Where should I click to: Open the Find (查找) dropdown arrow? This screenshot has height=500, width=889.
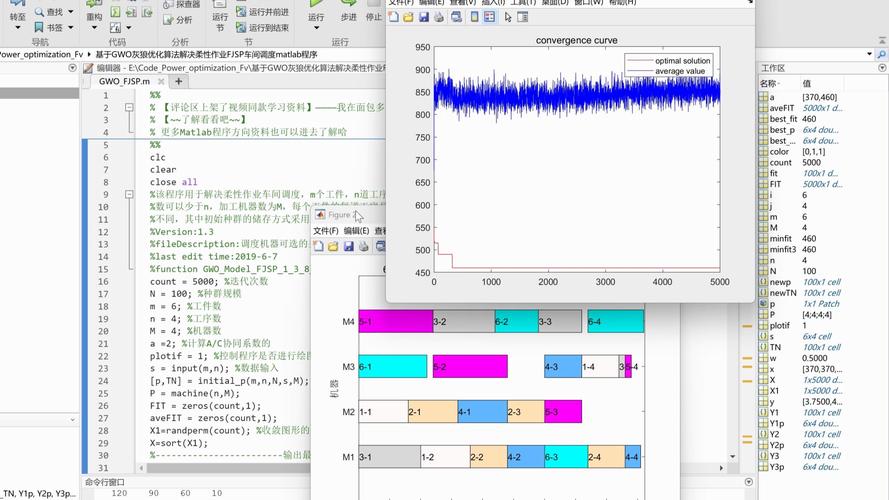(x=68, y=12)
